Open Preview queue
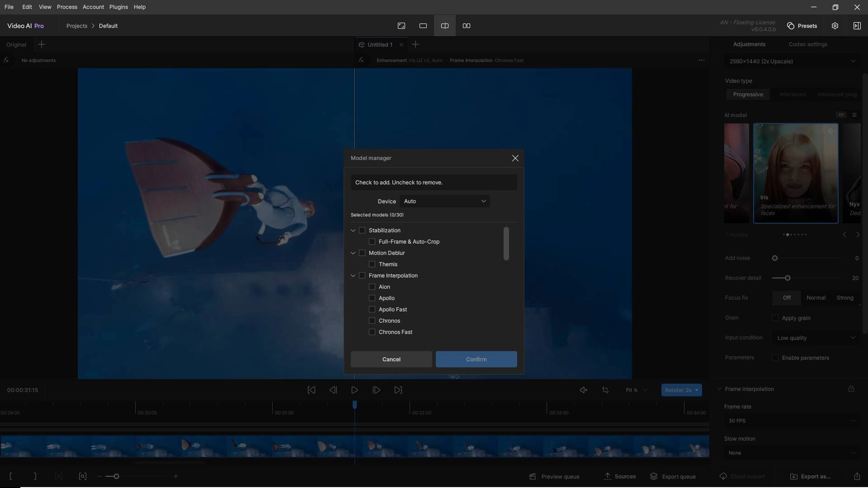Image resolution: width=868 pixels, height=488 pixels. coord(554,476)
